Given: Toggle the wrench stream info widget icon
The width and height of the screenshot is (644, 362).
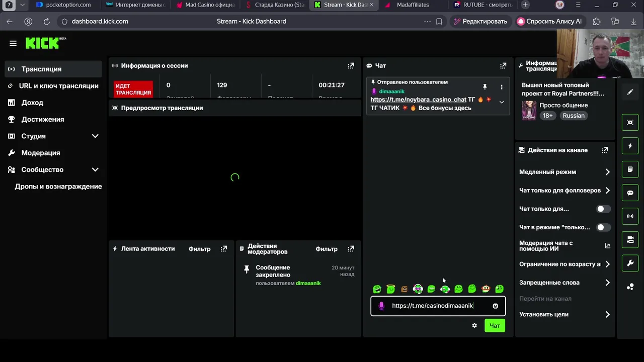Looking at the screenshot, I should [x=630, y=263].
